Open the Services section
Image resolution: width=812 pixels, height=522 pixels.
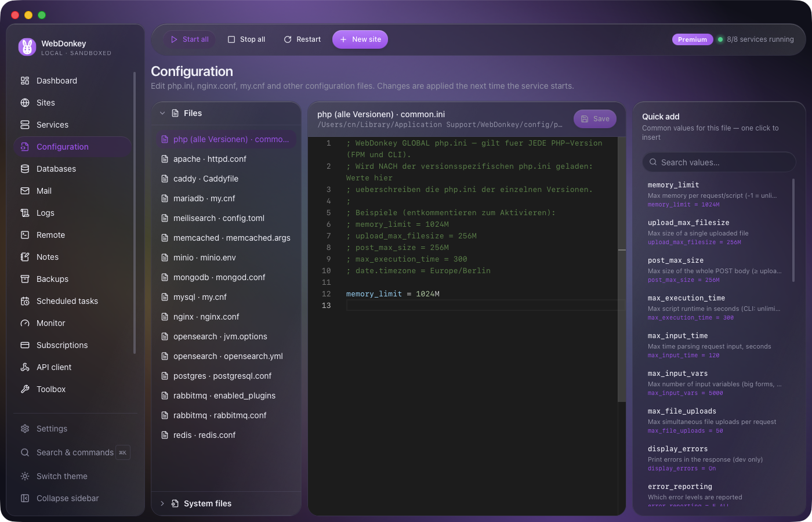point(72,125)
